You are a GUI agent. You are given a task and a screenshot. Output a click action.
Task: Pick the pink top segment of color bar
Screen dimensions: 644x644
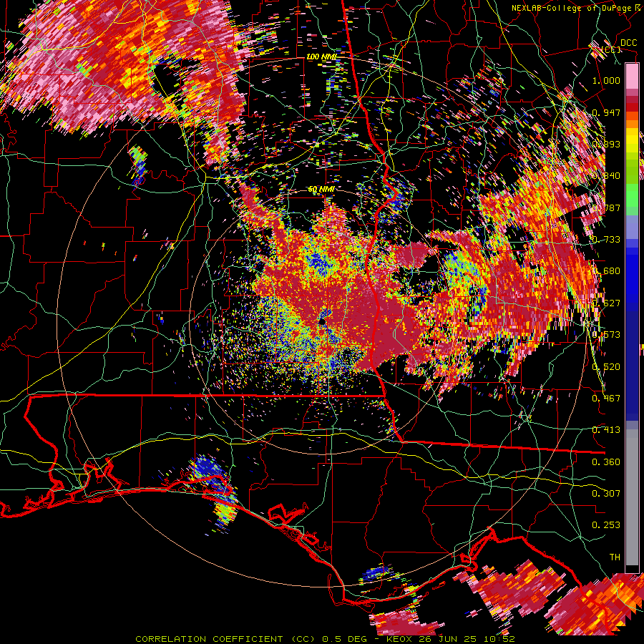tap(632, 76)
